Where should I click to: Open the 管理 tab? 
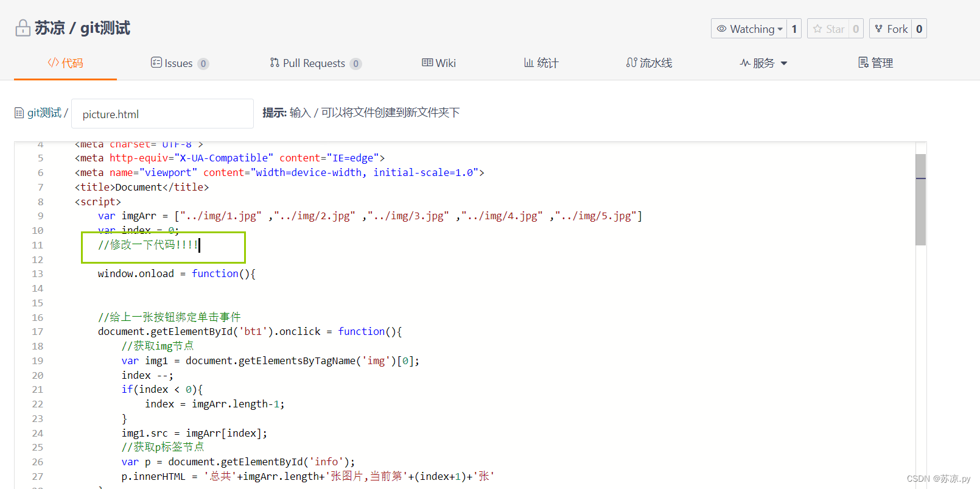(875, 63)
